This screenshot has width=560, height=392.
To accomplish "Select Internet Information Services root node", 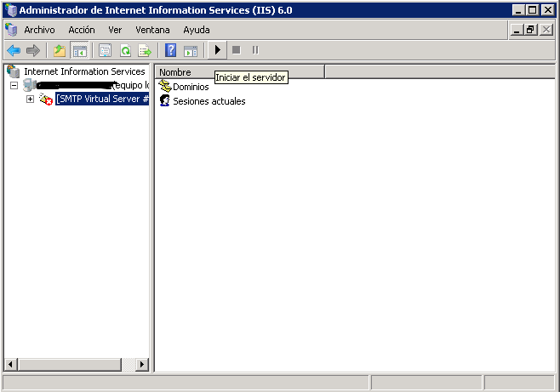I will click(84, 71).
